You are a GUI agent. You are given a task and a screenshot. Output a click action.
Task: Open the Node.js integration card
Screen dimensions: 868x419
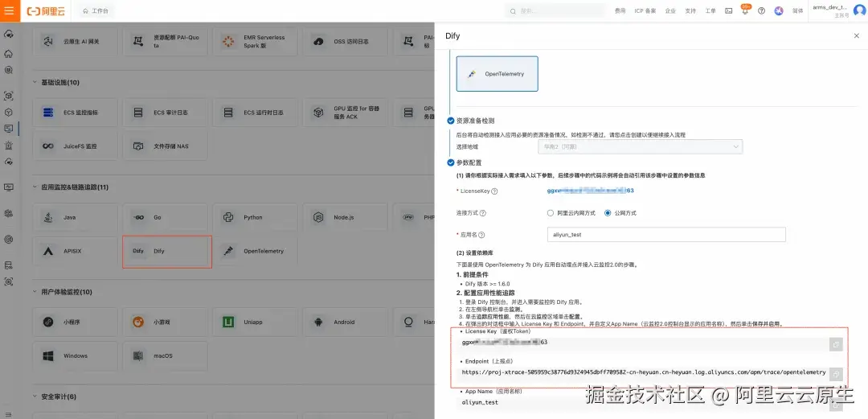click(x=346, y=217)
